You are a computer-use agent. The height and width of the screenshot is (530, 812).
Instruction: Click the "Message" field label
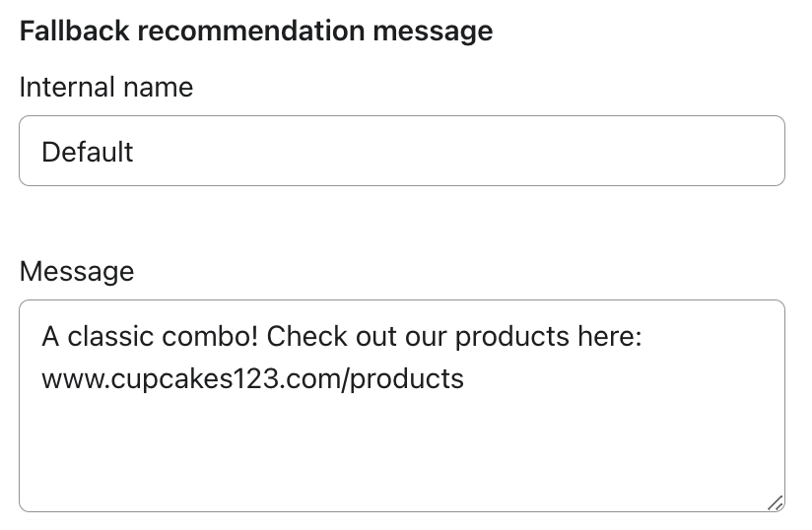tap(77, 271)
